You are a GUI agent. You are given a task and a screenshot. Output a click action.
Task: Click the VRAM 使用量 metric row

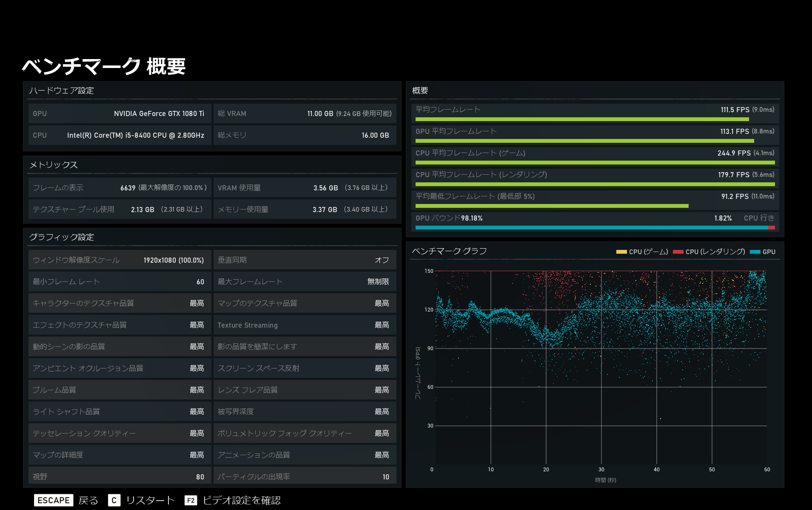(x=305, y=187)
